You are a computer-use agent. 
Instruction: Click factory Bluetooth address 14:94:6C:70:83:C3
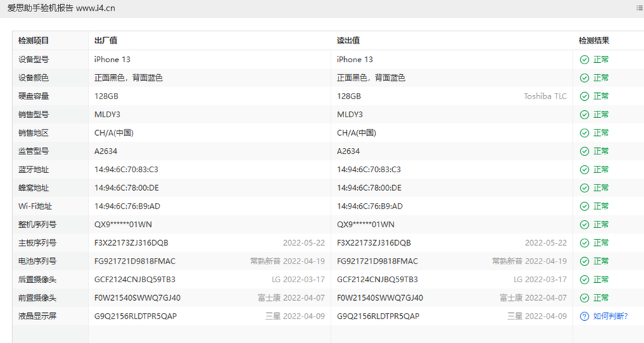point(126,169)
